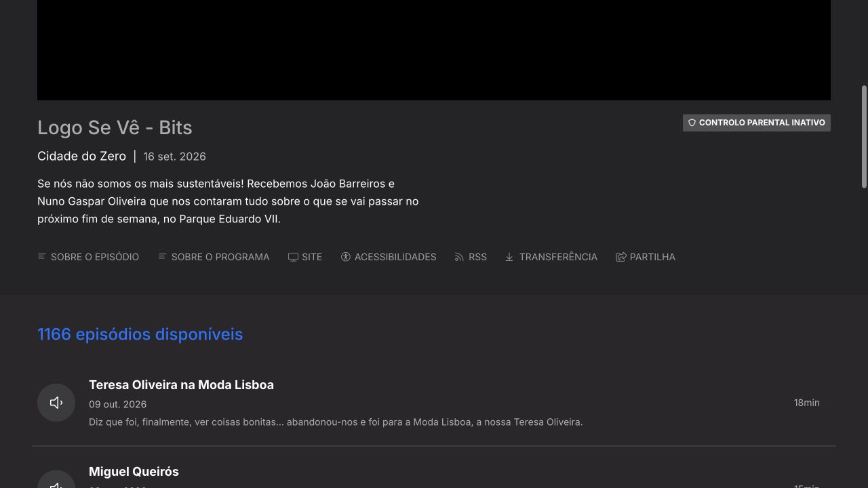
Task: Click the date 16 set. 2026
Action: coord(174,157)
